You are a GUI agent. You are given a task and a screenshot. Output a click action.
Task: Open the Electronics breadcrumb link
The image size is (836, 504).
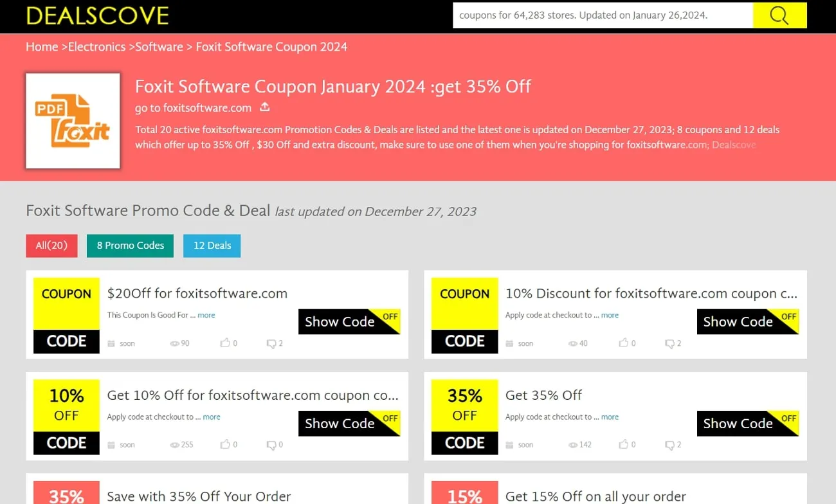tap(96, 46)
